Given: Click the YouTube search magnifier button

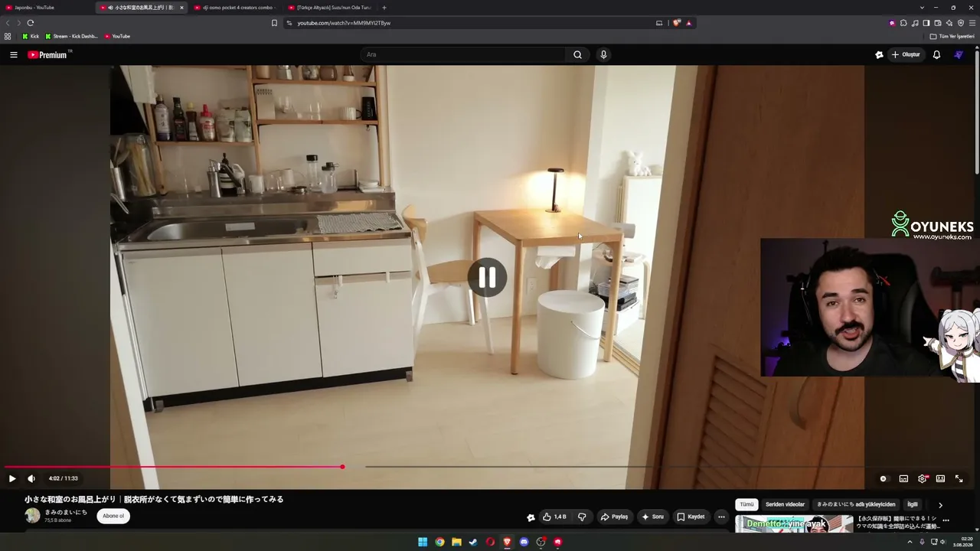Looking at the screenshot, I should pyautogui.click(x=578, y=54).
